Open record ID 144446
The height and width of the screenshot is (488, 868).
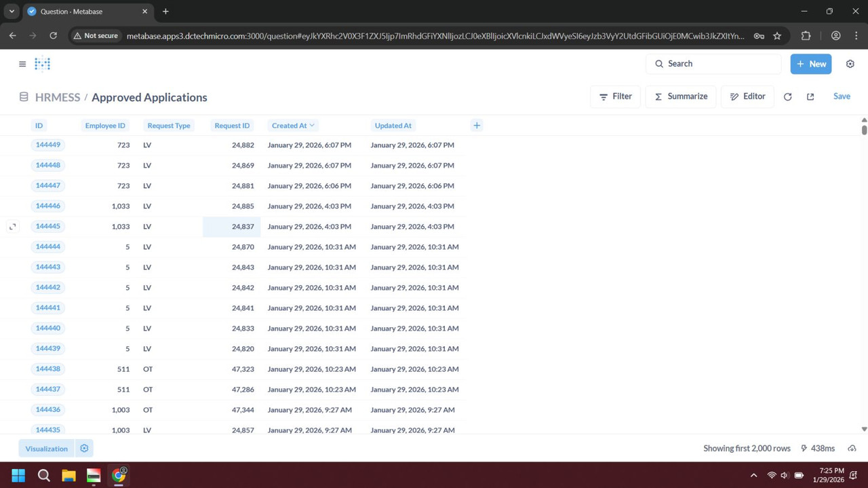(48, 206)
